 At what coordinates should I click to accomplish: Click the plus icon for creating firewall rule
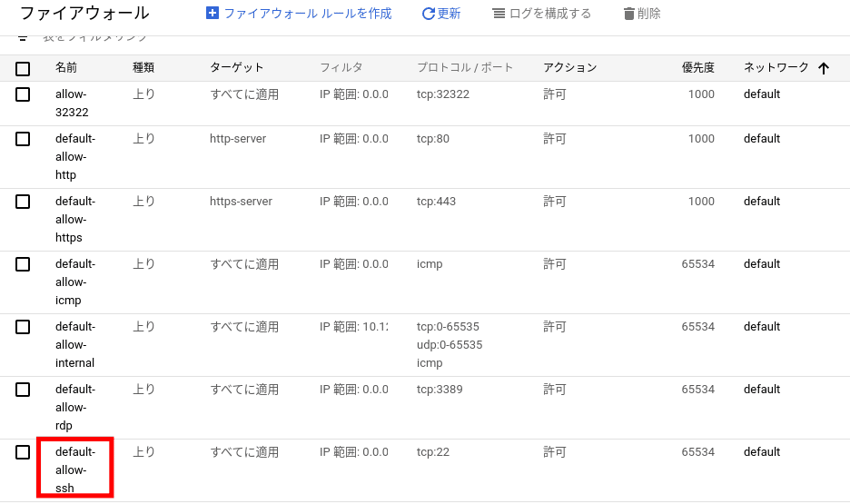pyautogui.click(x=212, y=13)
